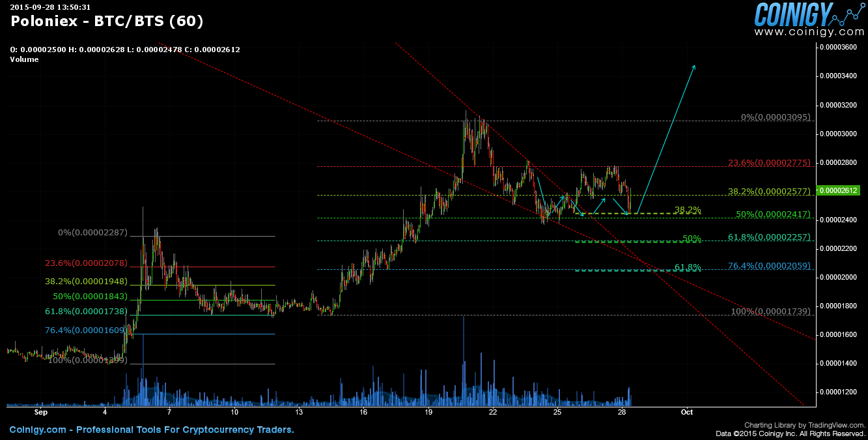
Task: Click the 28 label on the date axis
Action: point(622,413)
